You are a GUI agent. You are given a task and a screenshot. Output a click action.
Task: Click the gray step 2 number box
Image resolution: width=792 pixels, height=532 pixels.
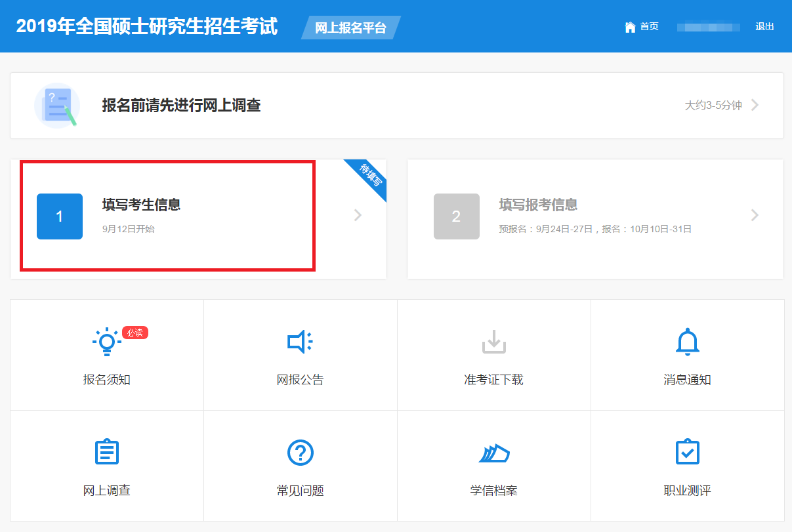456,216
